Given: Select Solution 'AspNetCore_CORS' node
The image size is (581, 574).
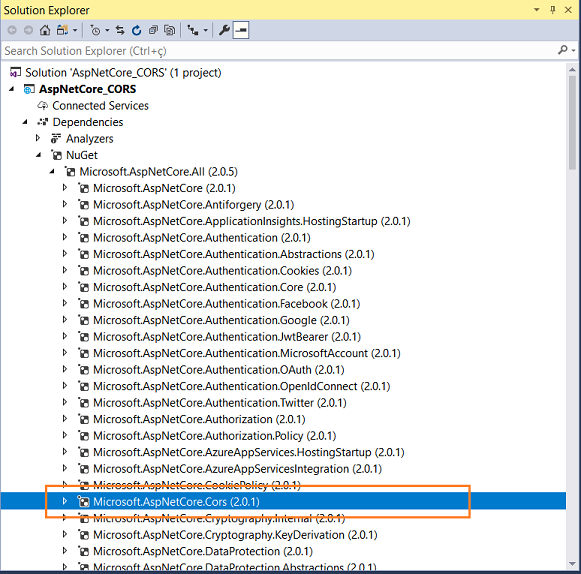Looking at the screenshot, I should pos(123,73).
